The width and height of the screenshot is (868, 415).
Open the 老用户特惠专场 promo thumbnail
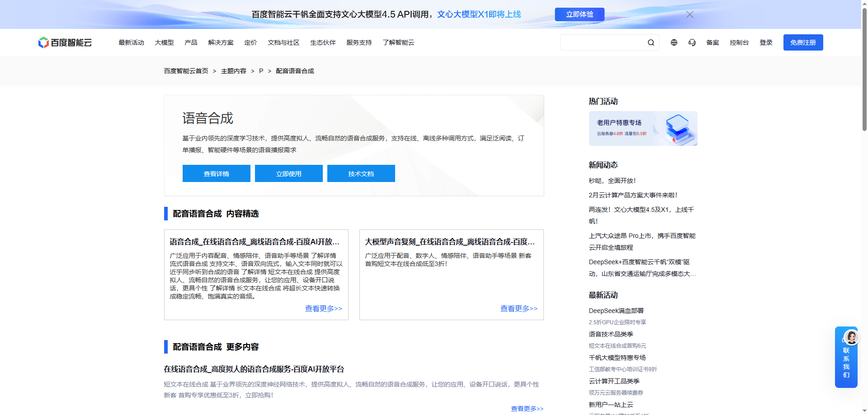[643, 128]
